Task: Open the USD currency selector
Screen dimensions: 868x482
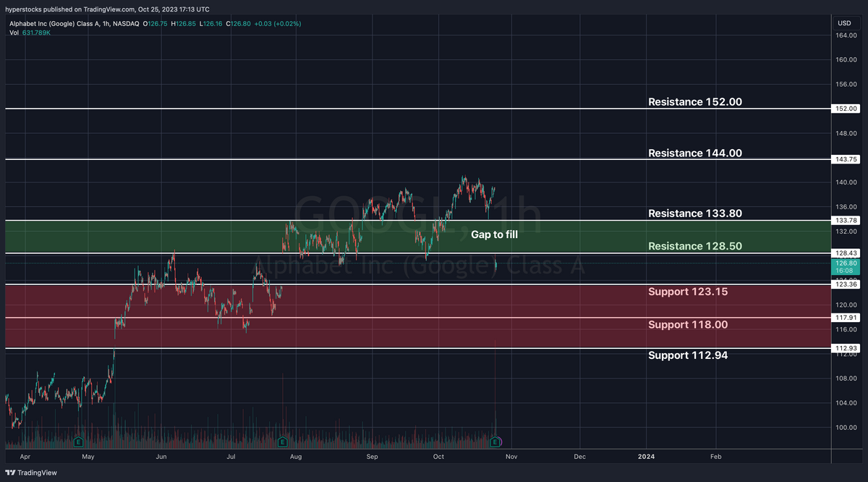Action: (845, 22)
